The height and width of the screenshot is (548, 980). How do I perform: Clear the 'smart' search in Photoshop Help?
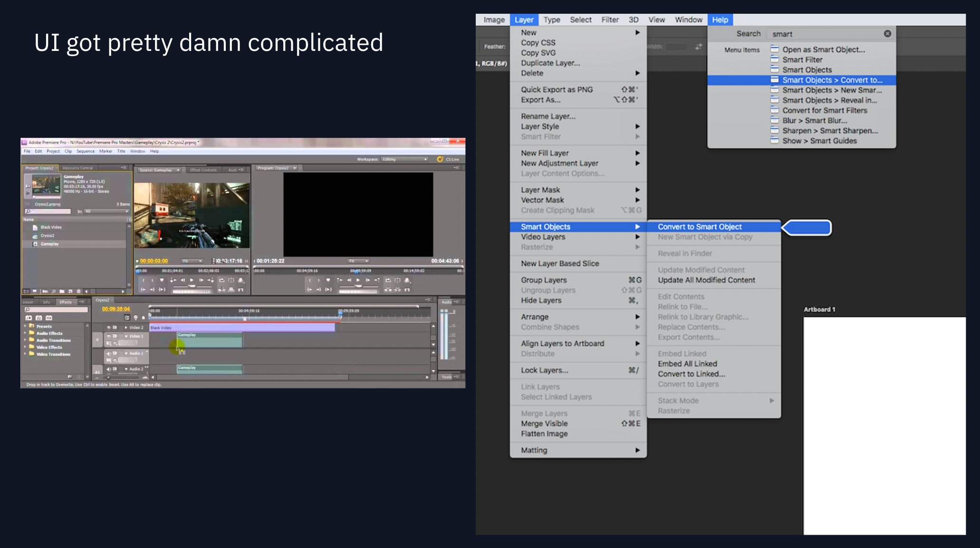(x=887, y=34)
